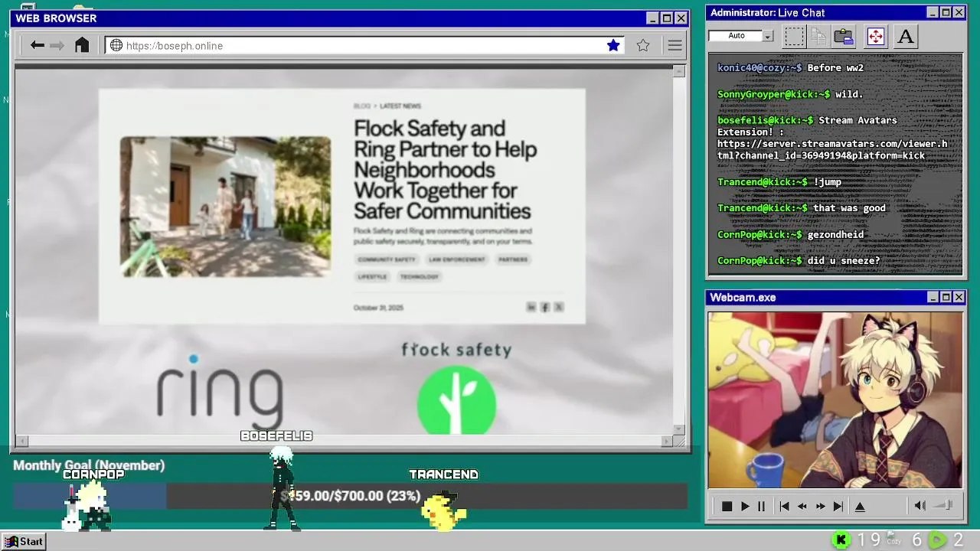Viewport: 980px width, 551px height.
Task: Click the ring logo
Action: click(220, 392)
